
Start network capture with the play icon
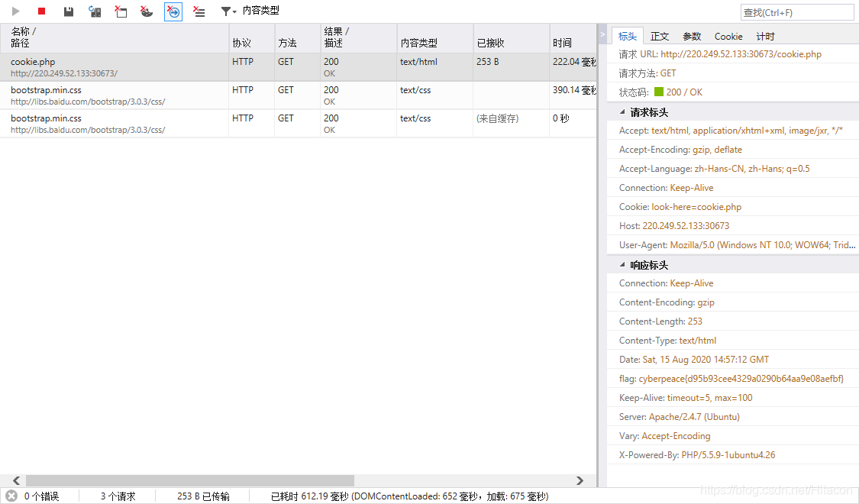(15, 11)
